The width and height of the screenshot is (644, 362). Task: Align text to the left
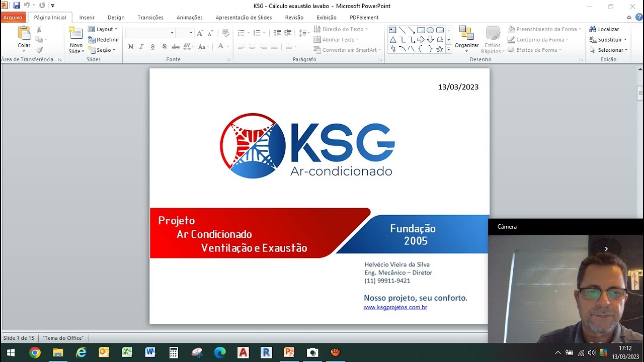241,47
